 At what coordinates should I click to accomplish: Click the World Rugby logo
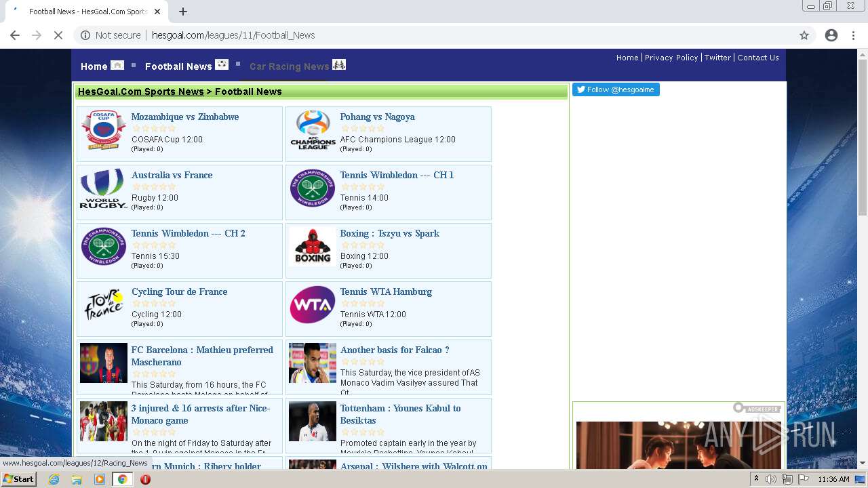tap(103, 188)
